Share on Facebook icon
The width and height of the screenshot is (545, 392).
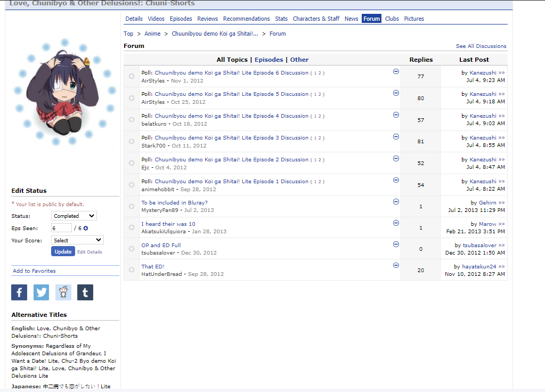19,292
